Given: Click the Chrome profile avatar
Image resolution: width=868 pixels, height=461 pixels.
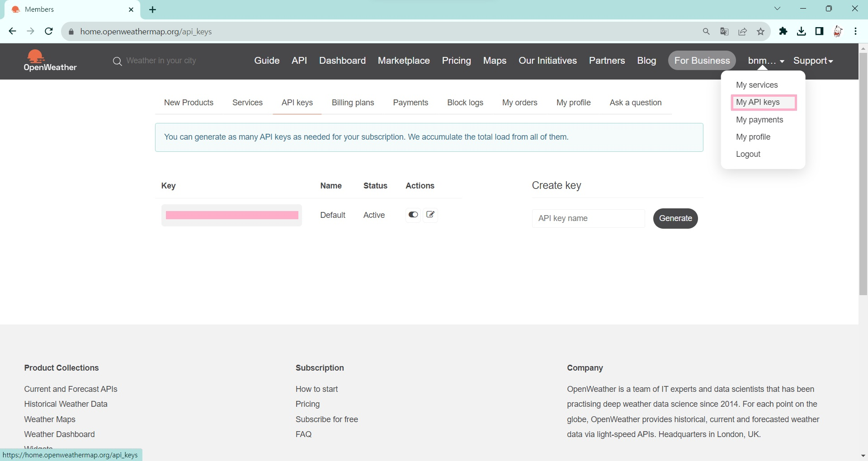Looking at the screenshot, I should [838, 31].
